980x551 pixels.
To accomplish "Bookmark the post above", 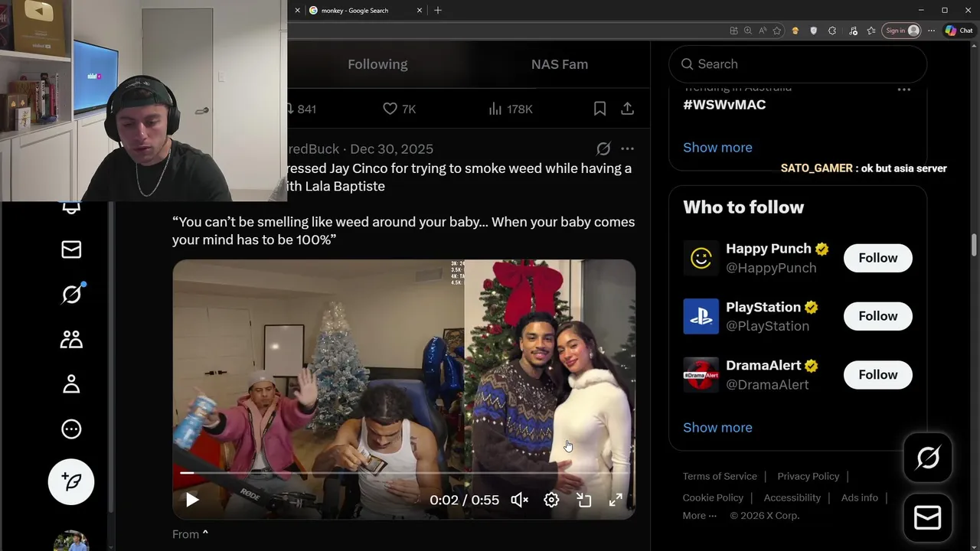I will point(599,109).
